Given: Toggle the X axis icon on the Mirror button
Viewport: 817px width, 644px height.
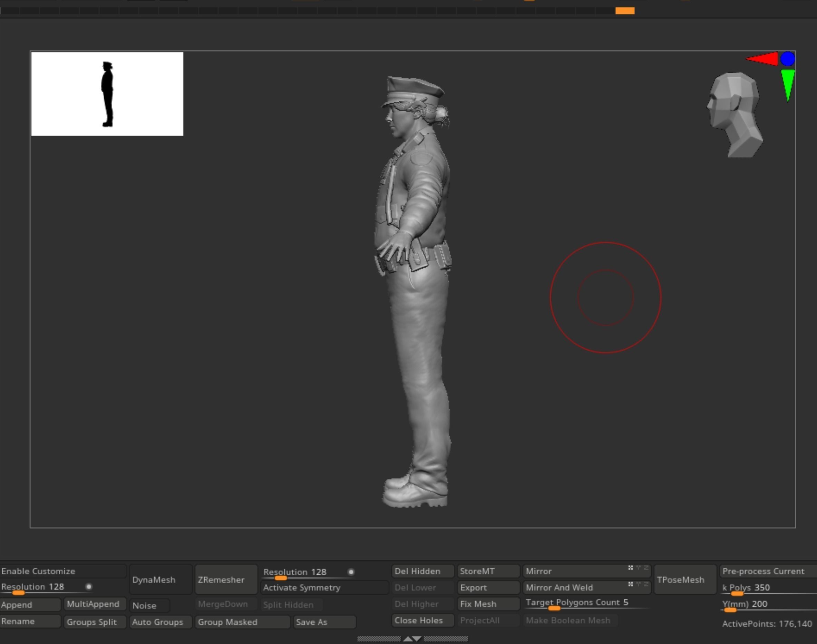Looking at the screenshot, I should (x=630, y=568).
